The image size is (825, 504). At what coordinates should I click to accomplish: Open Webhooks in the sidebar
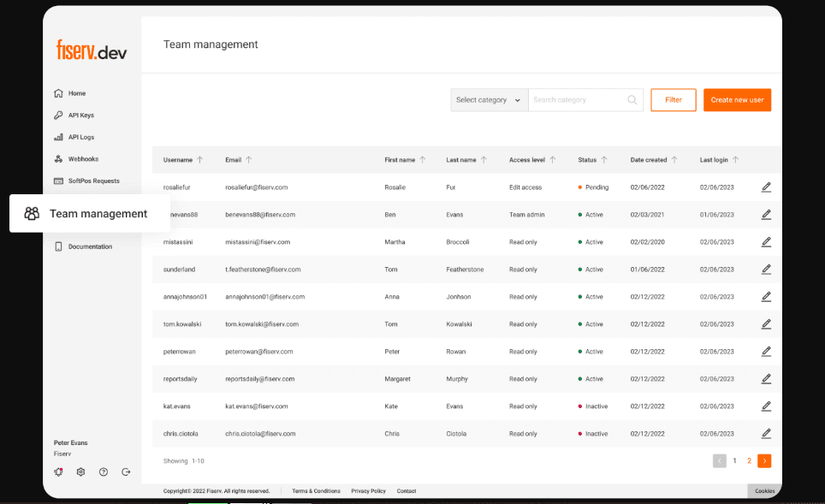(x=76, y=159)
